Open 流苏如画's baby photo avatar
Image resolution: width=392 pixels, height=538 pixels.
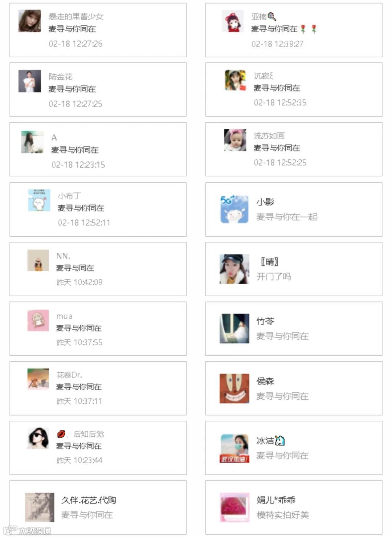pos(235,140)
